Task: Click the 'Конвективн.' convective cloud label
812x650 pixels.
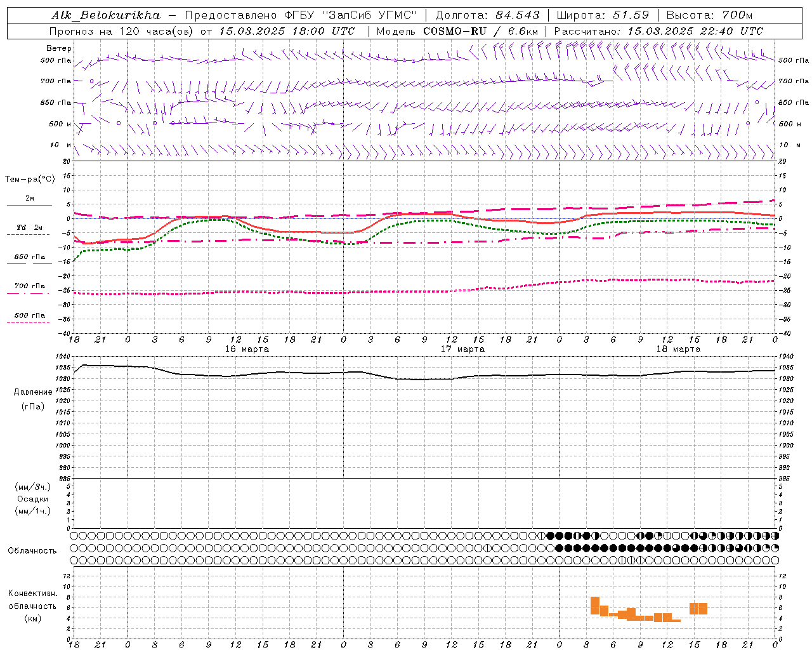Action: 32,594
